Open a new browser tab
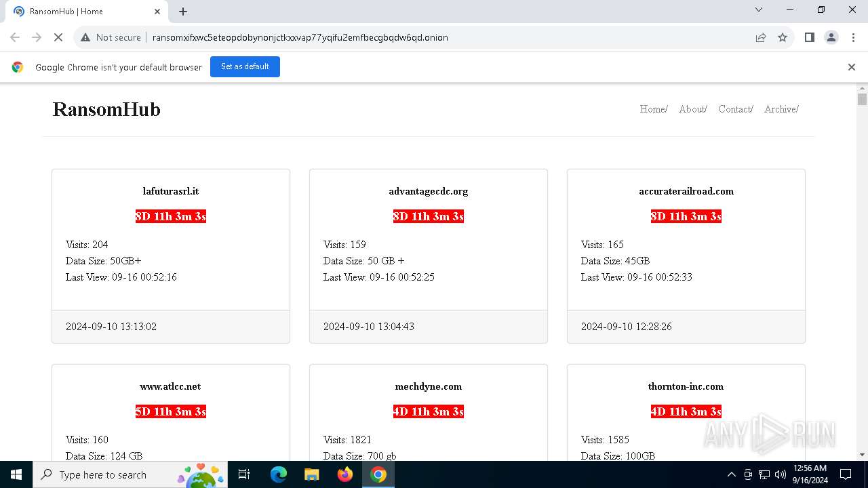The height and width of the screenshot is (488, 868). (x=183, y=12)
